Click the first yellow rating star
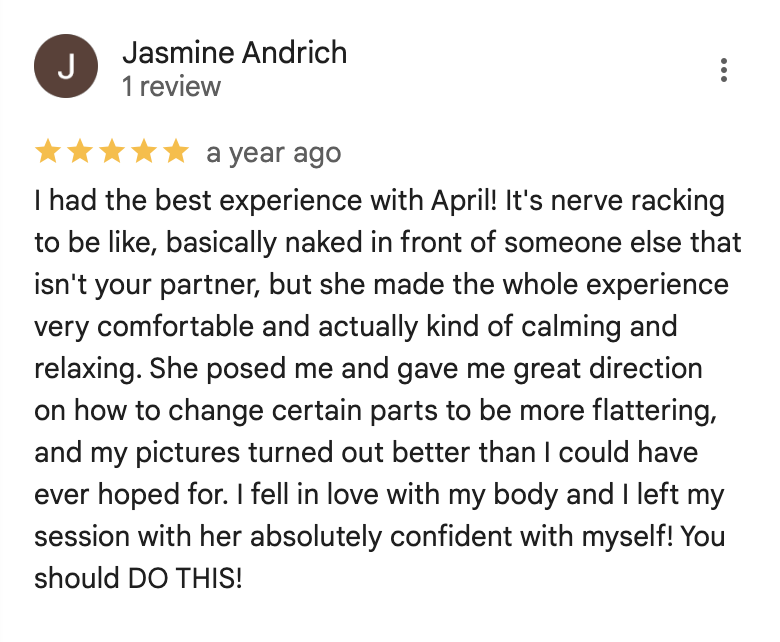 click(x=48, y=151)
